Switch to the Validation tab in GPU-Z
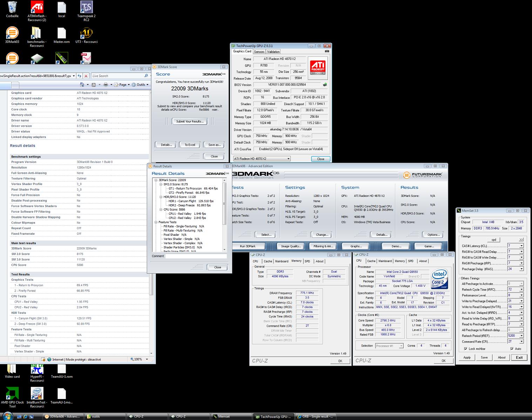This screenshot has width=532, height=420. [273, 51]
